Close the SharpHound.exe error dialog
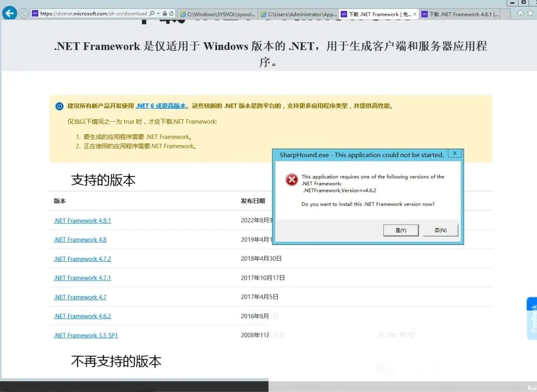537x392 pixels. (454, 153)
